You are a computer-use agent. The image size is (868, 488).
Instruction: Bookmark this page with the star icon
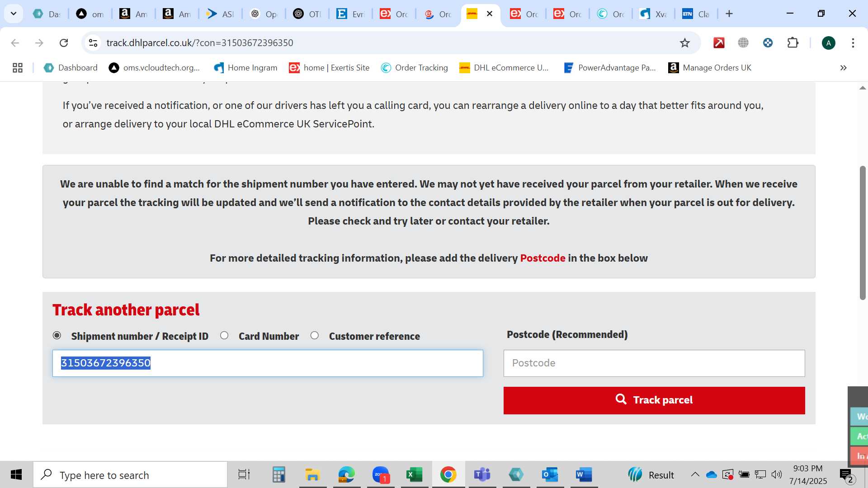tap(685, 43)
